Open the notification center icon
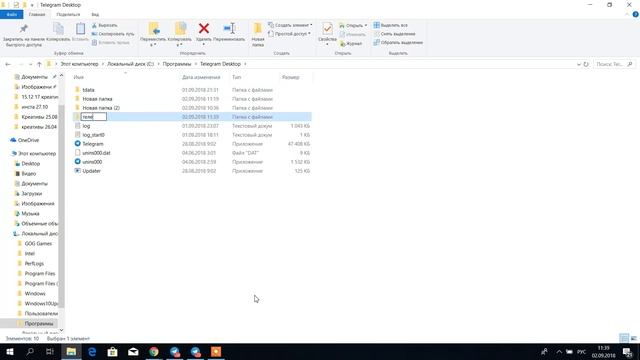The image size is (640, 360). pyautogui.click(x=628, y=351)
